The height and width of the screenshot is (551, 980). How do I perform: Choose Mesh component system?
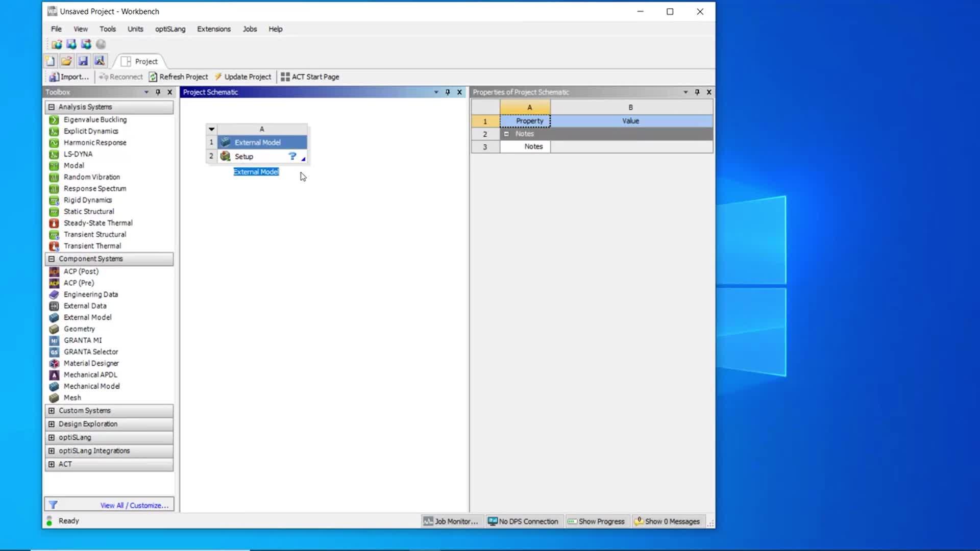72,398
